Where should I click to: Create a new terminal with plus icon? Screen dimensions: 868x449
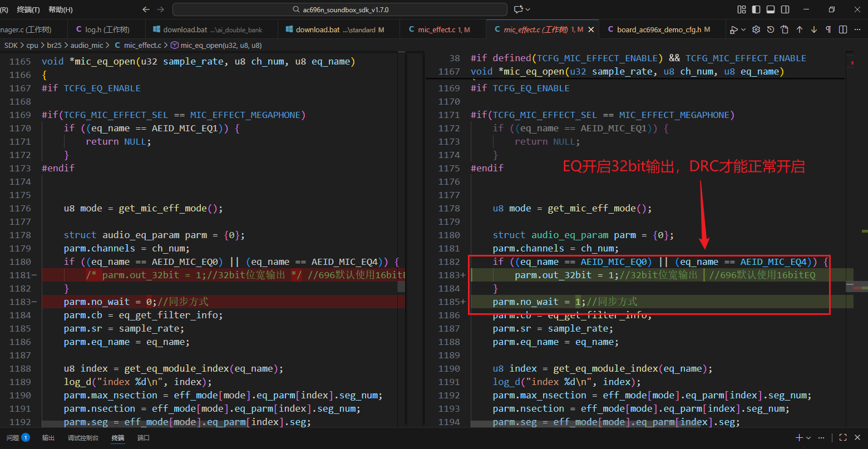click(x=800, y=438)
